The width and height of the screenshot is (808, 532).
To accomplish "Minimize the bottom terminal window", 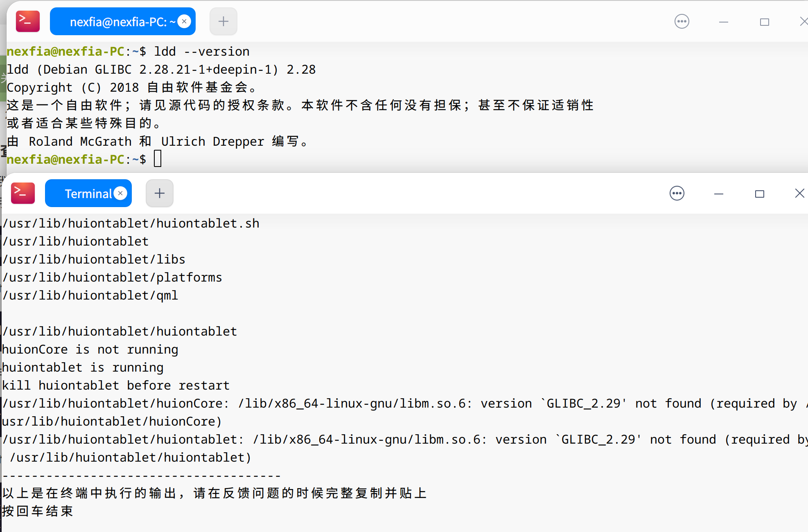I will coord(718,194).
